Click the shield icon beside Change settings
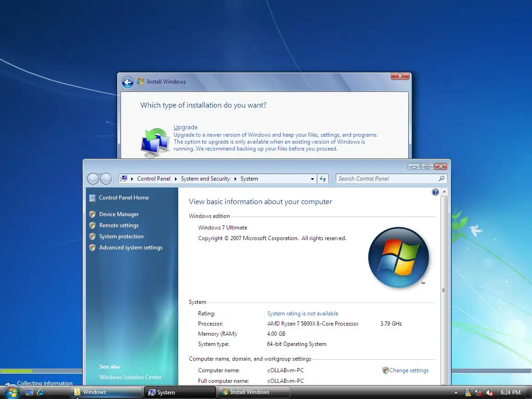 tap(385, 370)
